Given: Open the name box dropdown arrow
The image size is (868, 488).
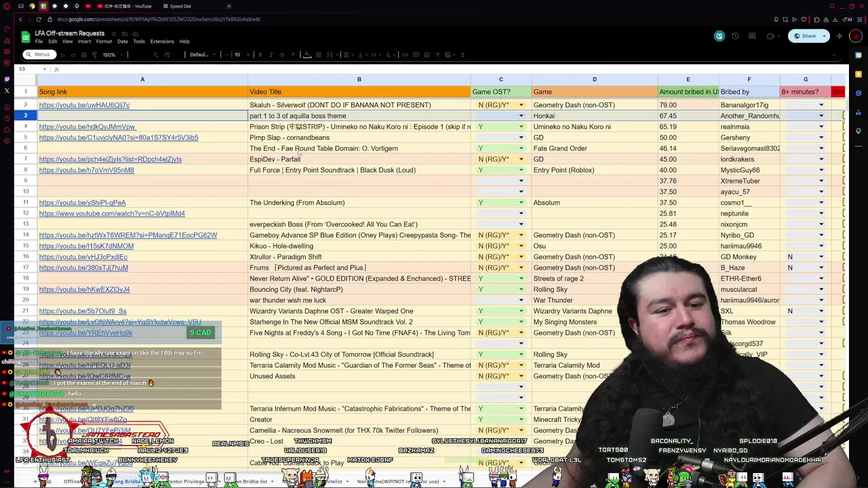Looking at the screenshot, I should pos(45,69).
